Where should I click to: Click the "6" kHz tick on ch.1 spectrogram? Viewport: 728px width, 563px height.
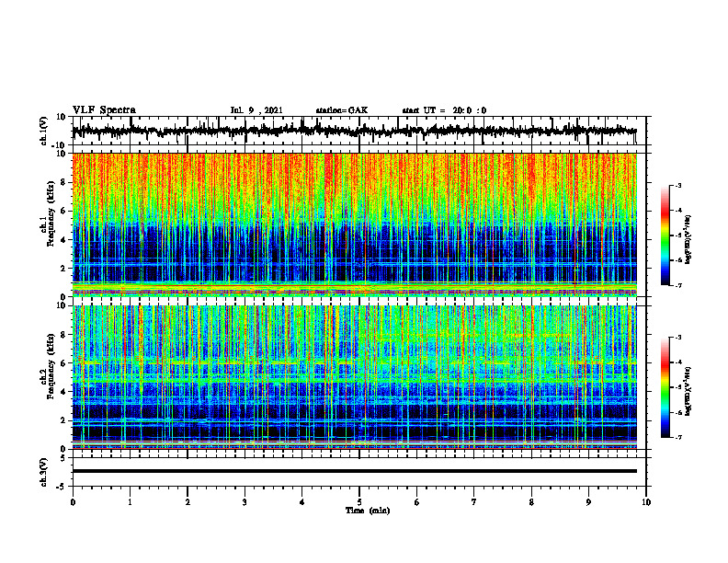(x=63, y=211)
